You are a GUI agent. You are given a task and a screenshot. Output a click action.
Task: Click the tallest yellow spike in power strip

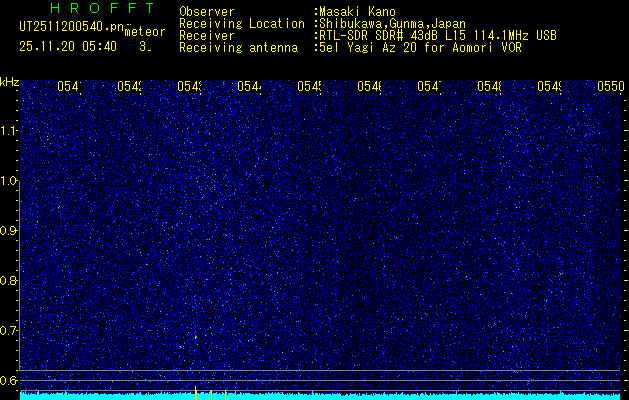195,393
